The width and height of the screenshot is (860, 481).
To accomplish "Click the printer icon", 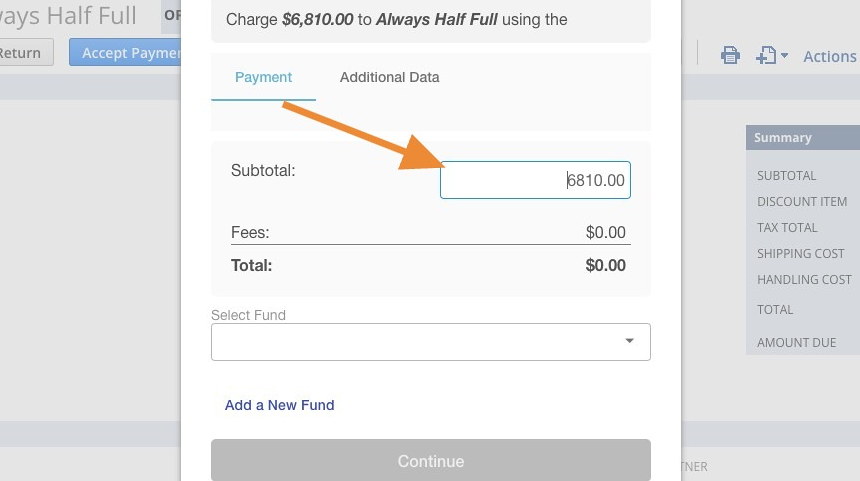I will (730, 55).
